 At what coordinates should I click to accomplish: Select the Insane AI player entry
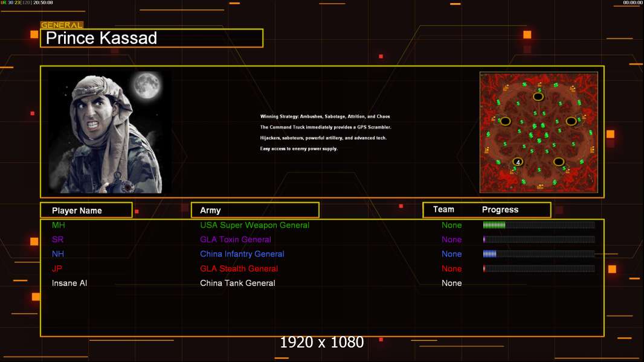click(x=69, y=283)
